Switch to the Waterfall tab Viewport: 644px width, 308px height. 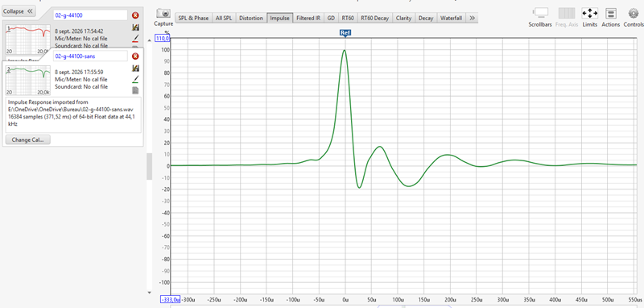[x=451, y=18]
